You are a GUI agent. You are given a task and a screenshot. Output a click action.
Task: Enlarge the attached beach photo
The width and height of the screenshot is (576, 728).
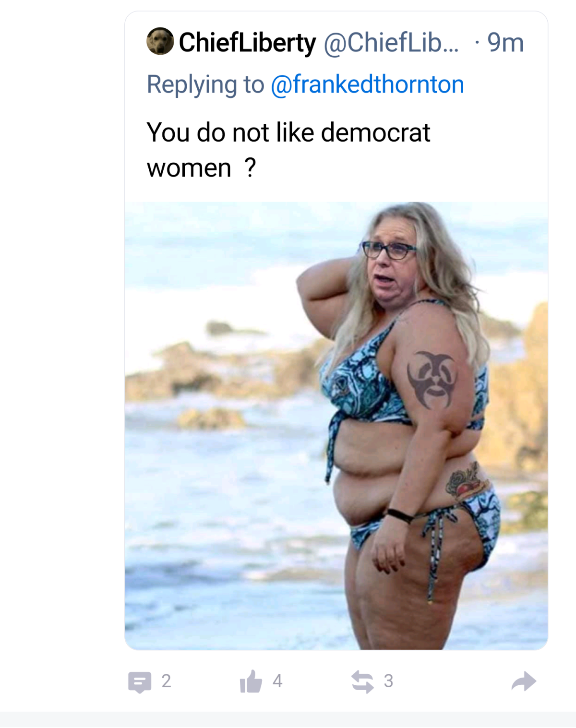[x=336, y=426]
